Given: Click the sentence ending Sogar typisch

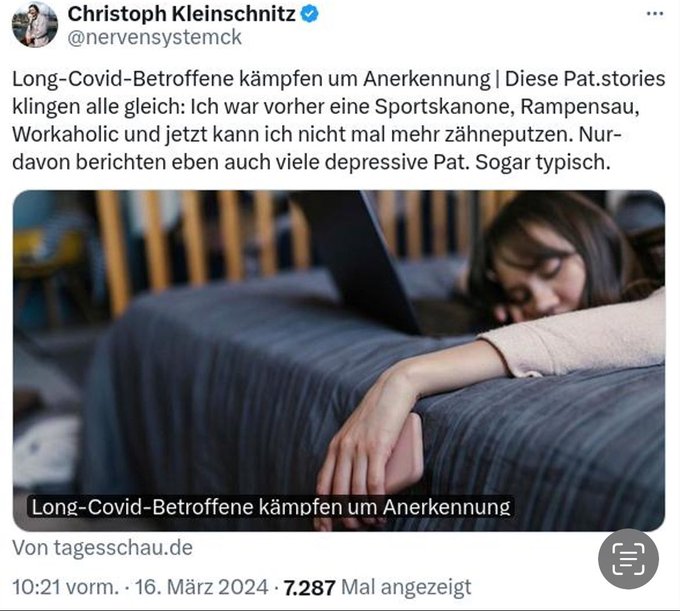Looking at the screenshot, I should (x=543, y=162).
